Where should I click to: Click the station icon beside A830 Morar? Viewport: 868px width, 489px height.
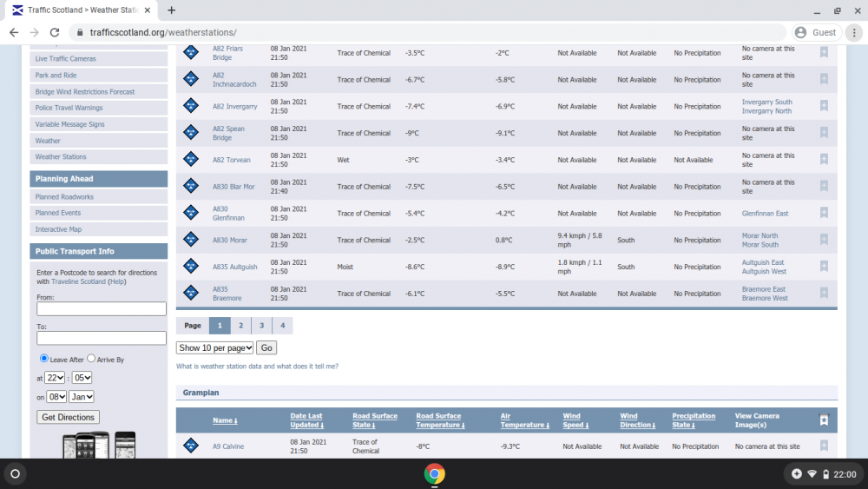pos(190,239)
